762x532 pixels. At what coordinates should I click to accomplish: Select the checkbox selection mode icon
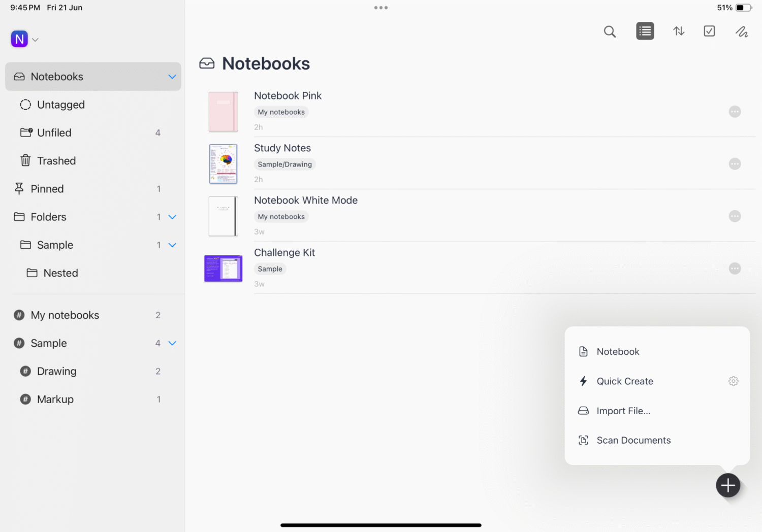click(709, 31)
